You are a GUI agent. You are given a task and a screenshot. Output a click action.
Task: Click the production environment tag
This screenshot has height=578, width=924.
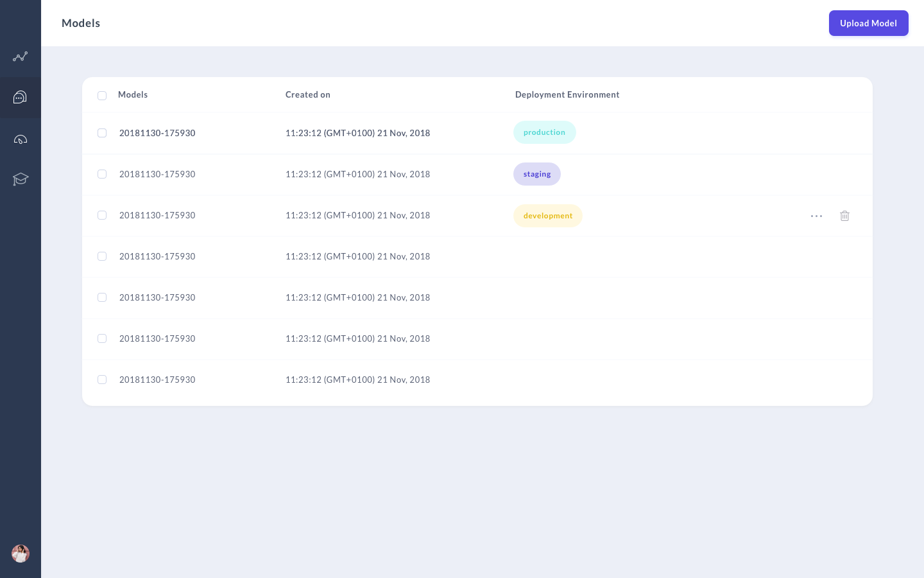(x=544, y=132)
